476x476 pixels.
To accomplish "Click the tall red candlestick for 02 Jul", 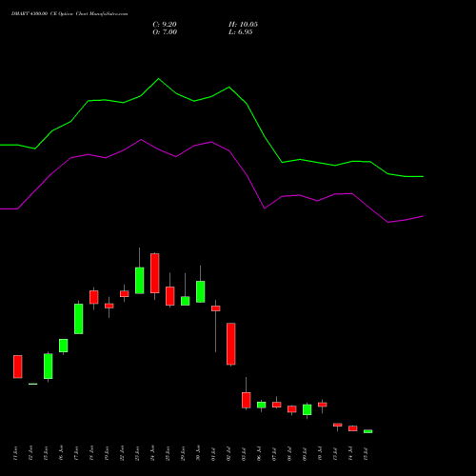I will tap(231, 344).
